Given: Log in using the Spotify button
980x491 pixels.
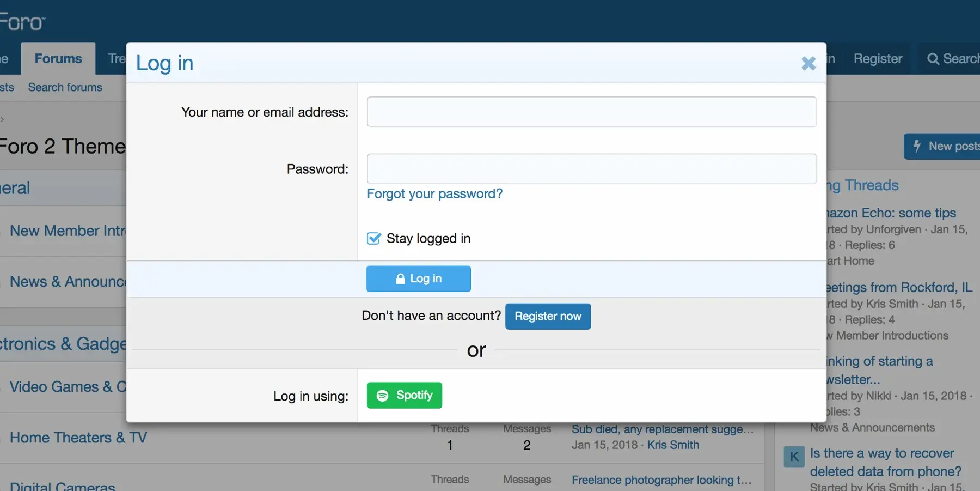Looking at the screenshot, I should [405, 396].
